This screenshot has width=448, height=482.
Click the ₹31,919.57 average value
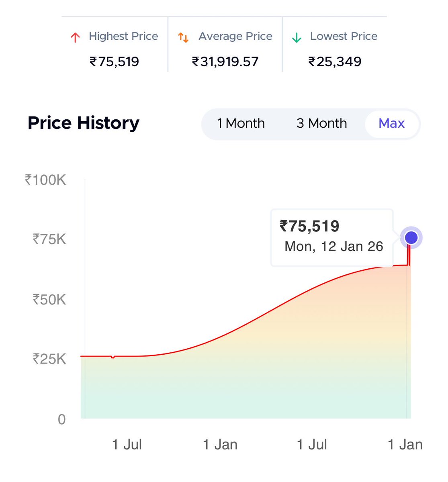pos(225,61)
